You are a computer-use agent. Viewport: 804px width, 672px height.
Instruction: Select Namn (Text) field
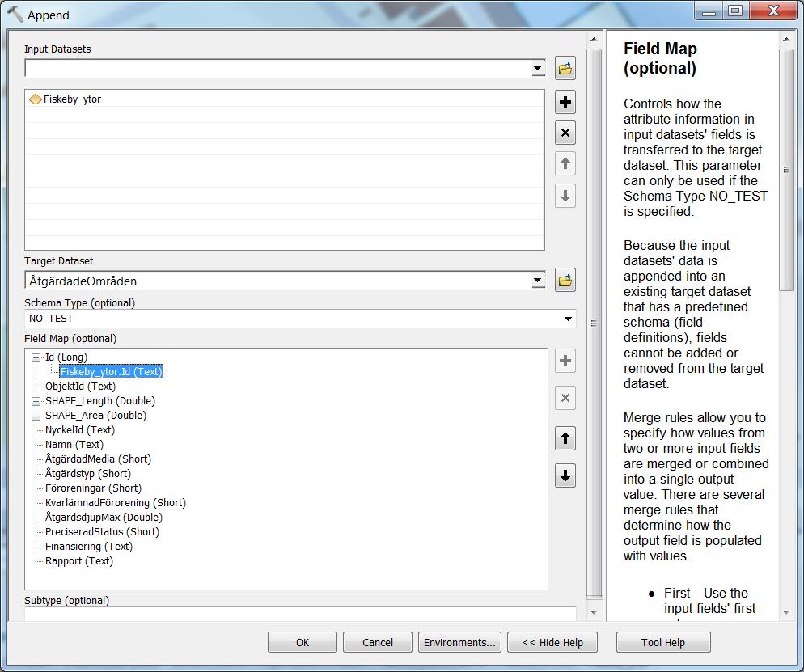click(74, 445)
